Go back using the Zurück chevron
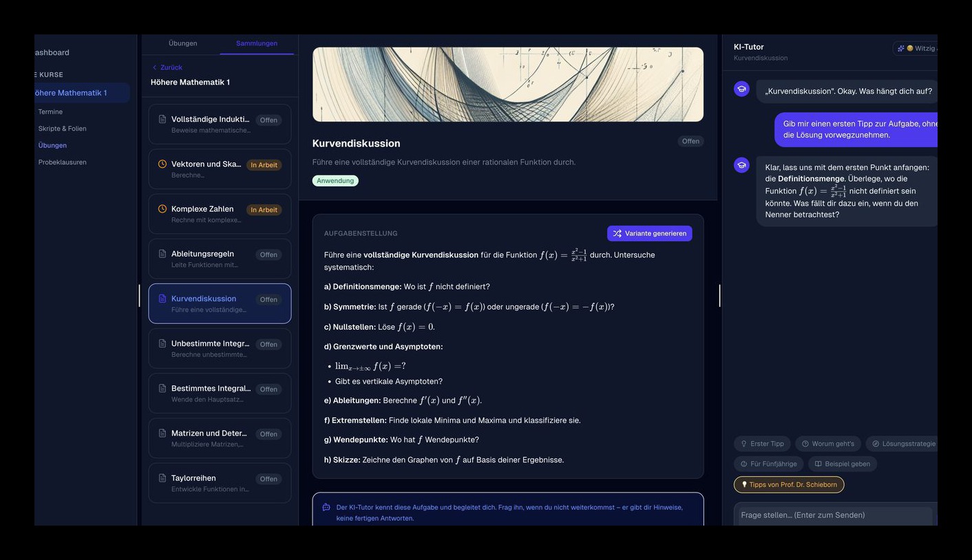Viewport: 972px width, 560px height. 154,67
